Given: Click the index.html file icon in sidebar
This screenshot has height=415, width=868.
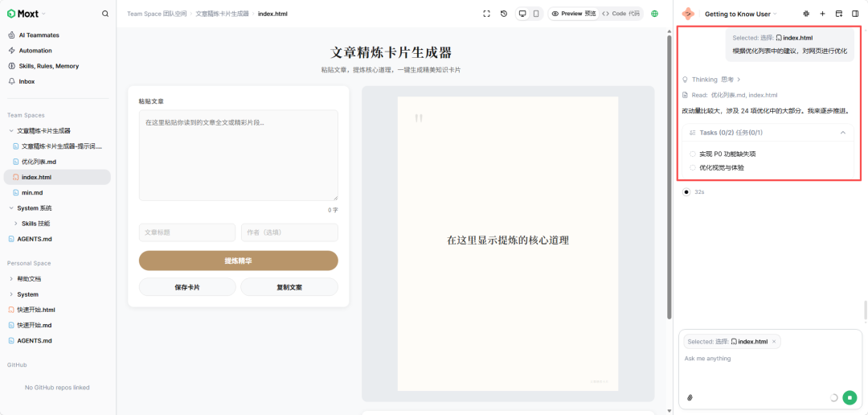Looking at the screenshot, I should pyautogui.click(x=15, y=177).
